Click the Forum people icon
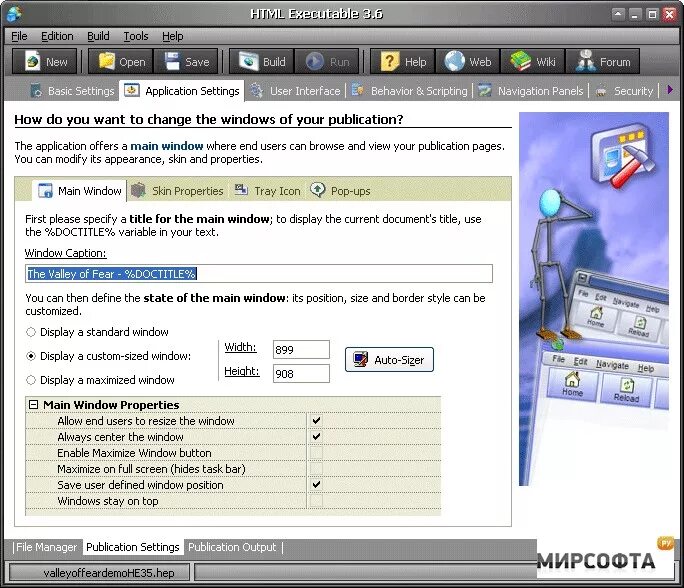Screen dimensions: 684x588 [585, 62]
